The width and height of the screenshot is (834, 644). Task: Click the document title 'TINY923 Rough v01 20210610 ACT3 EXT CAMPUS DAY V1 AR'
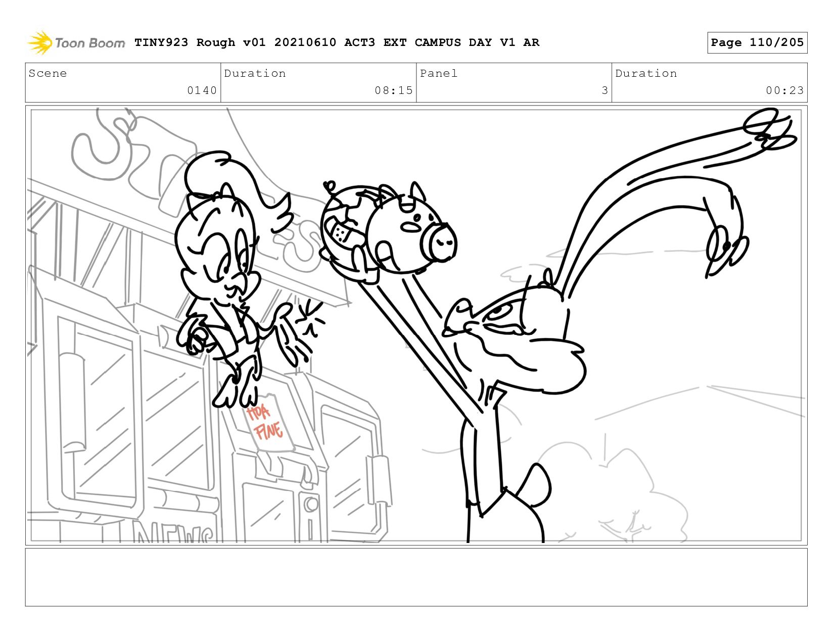click(x=337, y=42)
